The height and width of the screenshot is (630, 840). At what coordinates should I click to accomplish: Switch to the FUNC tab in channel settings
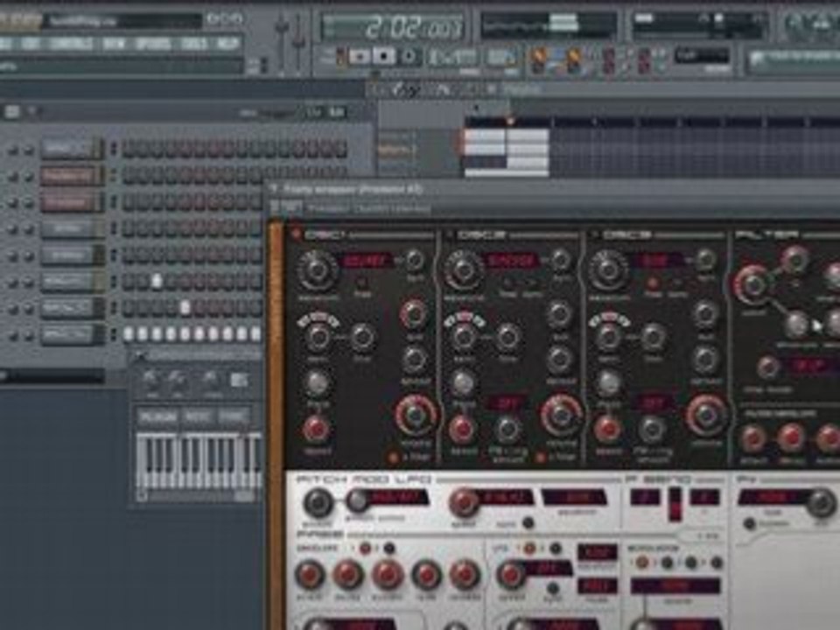234,416
